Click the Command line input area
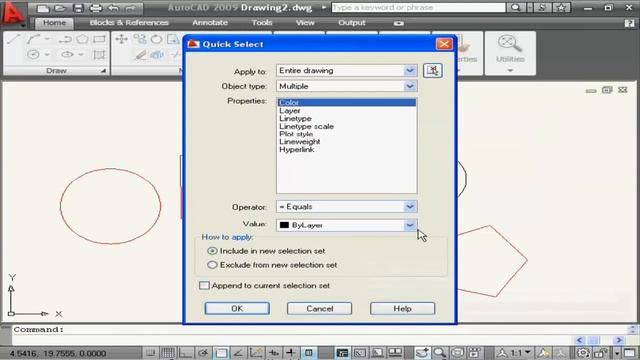This screenshot has height=360, width=640. [x=320, y=330]
